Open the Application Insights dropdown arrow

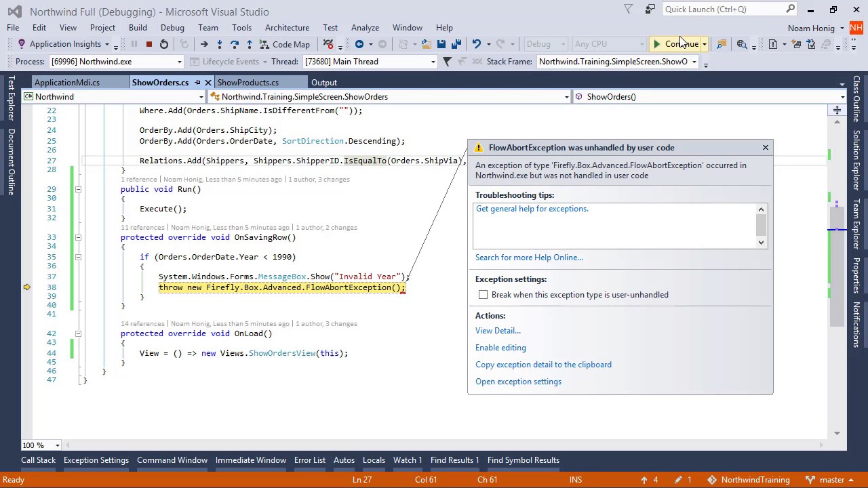106,44
